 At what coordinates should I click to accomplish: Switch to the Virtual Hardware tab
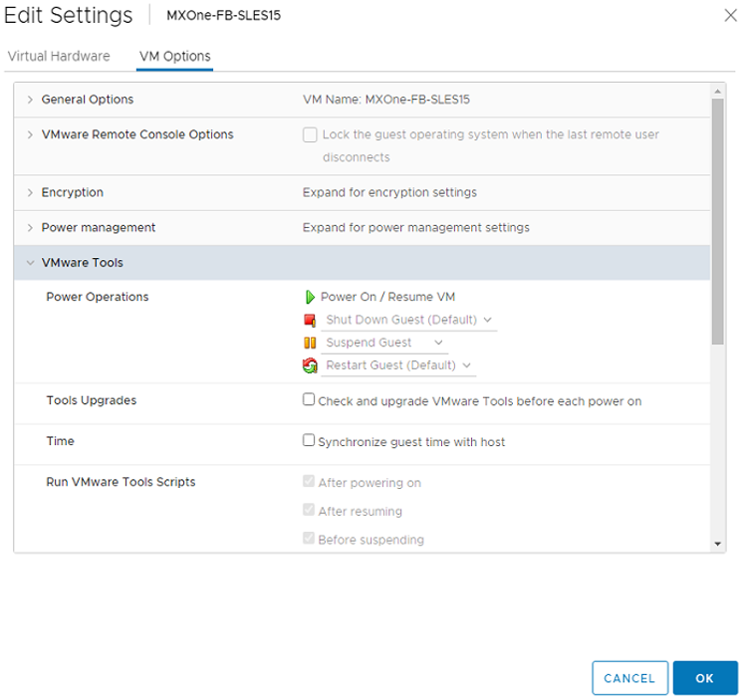(59, 57)
